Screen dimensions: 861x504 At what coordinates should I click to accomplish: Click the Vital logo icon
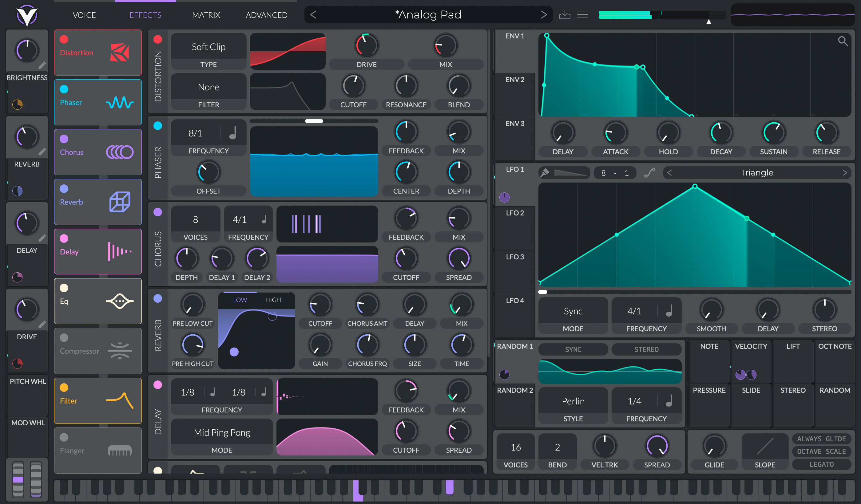click(x=27, y=15)
